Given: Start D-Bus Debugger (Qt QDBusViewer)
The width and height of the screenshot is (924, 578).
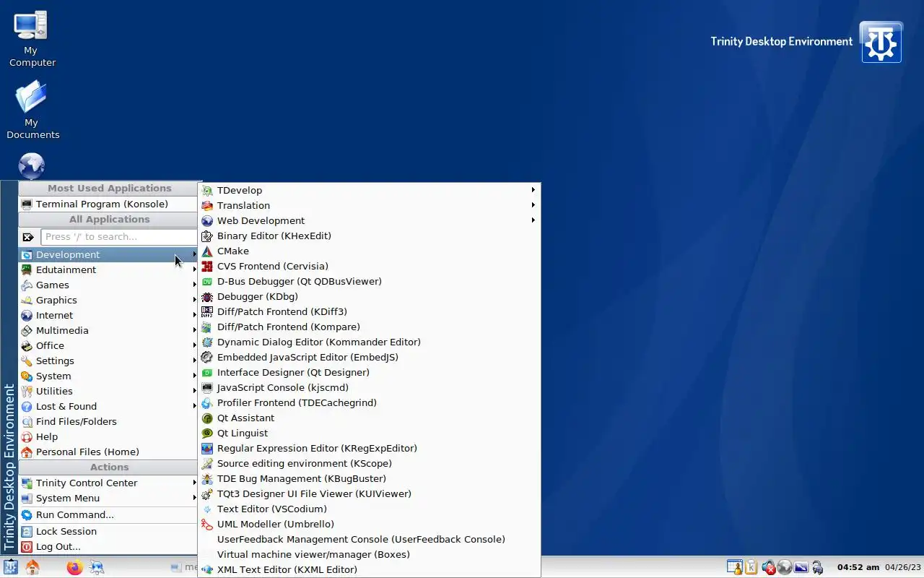Looking at the screenshot, I should point(369,281).
